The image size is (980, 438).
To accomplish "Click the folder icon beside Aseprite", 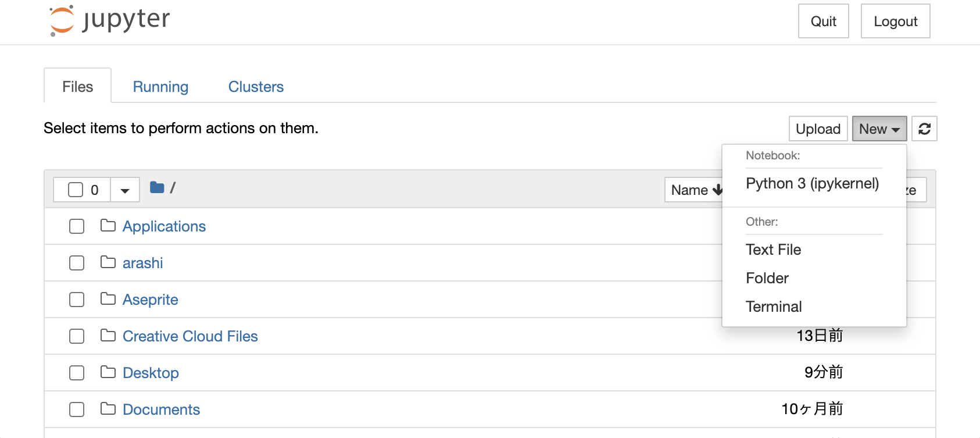I will [x=108, y=300].
